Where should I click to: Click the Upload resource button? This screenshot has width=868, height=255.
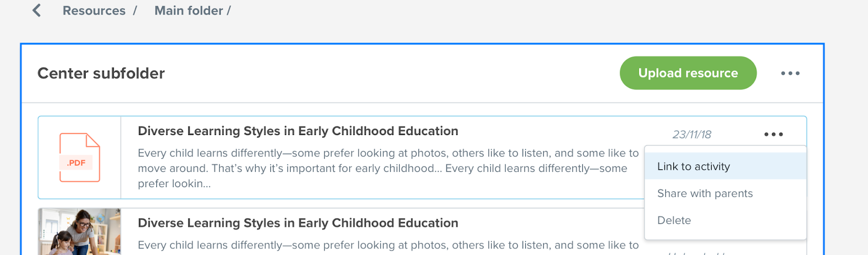[688, 73]
